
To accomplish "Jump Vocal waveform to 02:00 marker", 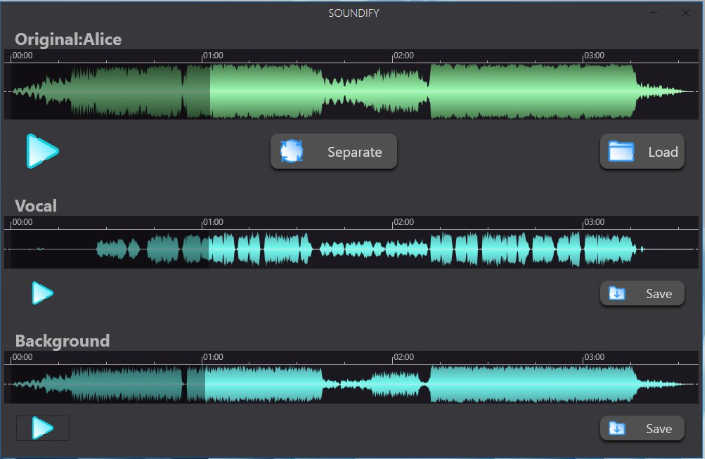I will click(x=403, y=222).
